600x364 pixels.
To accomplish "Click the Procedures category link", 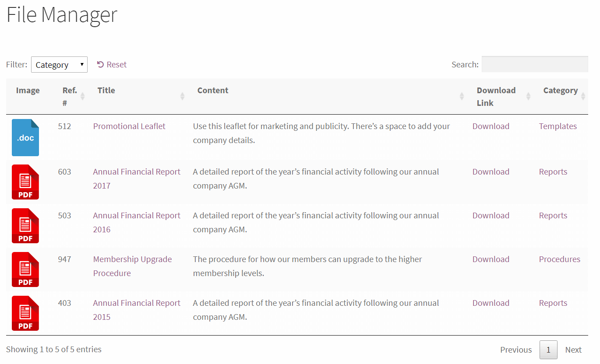I will point(559,259).
